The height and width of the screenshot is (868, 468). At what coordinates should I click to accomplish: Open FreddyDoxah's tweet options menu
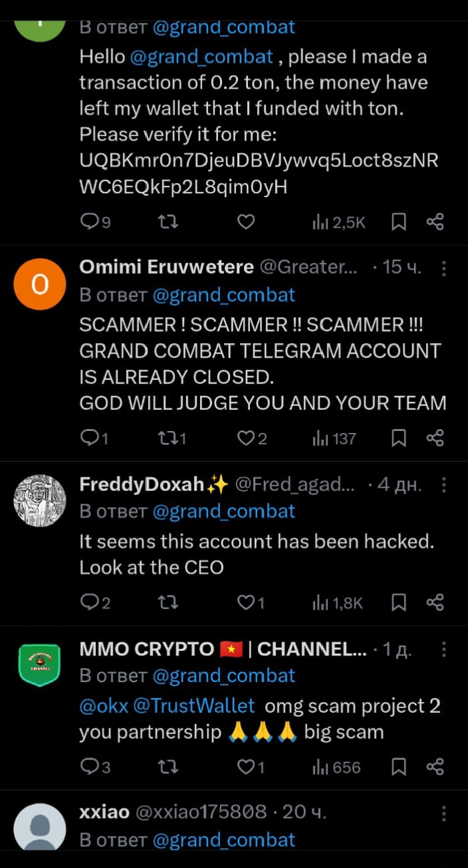pos(444,485)
